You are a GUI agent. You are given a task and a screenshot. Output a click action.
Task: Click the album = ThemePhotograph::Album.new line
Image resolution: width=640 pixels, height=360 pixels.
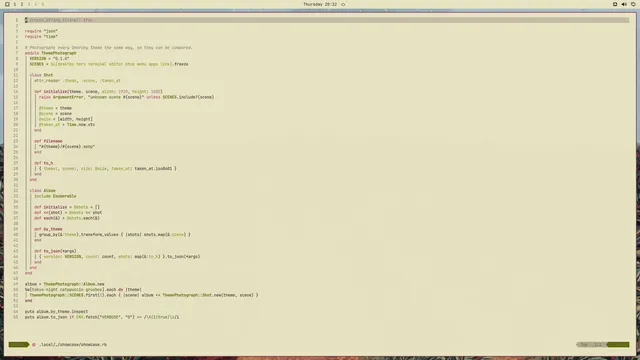pos(64,284)
